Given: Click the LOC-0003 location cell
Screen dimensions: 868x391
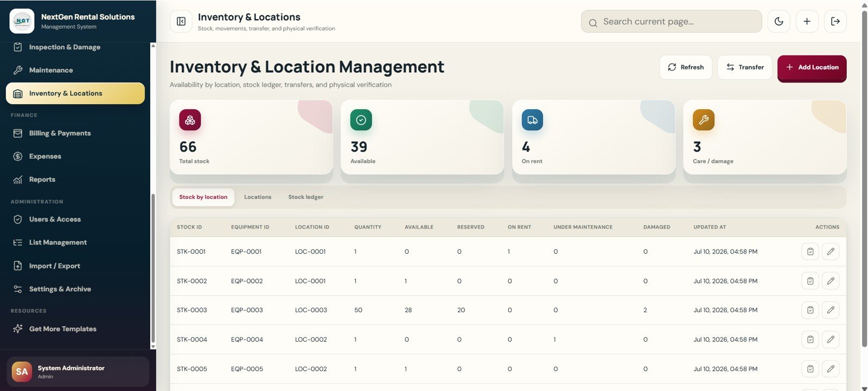Looking at the screenshot, I should coord(311,310).
